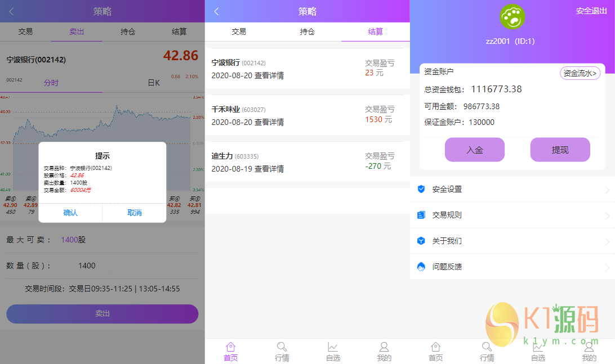
Task: Switch to 卖出 tab in left panel
Action: coord(77,32)
